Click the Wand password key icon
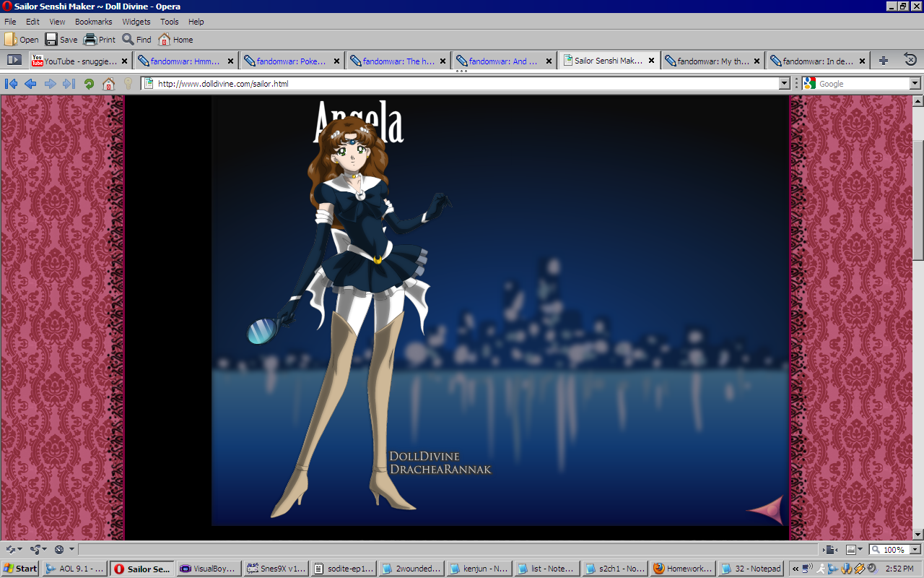This screenshot has height=578, width=924. (x=128, y=84)
